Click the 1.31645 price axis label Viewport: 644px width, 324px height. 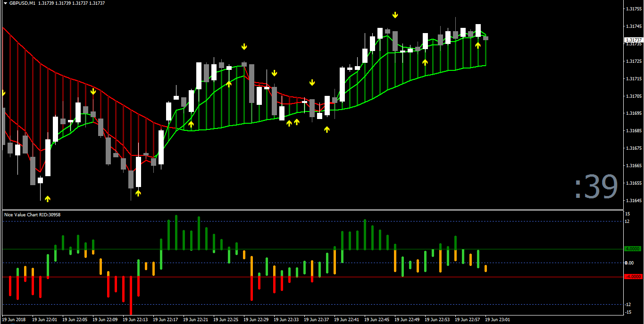click(x=634, y=201)
